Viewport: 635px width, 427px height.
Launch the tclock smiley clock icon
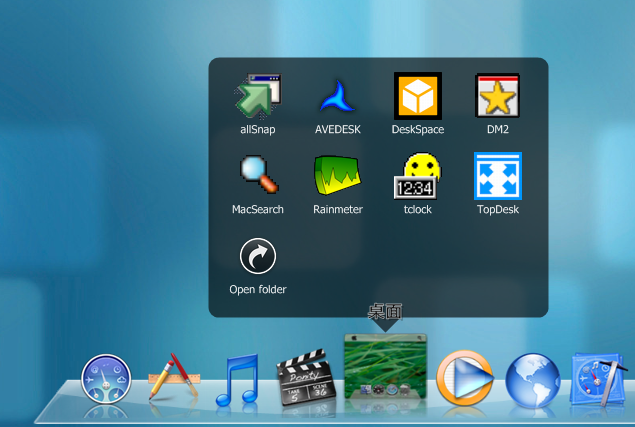tap(417, 176)
